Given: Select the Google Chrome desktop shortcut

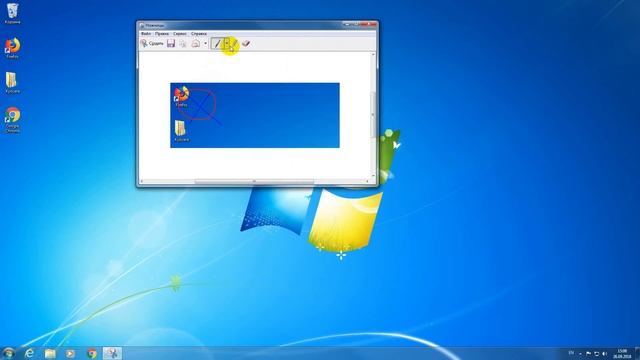Looking at the screenshot, I should point(12,120).
